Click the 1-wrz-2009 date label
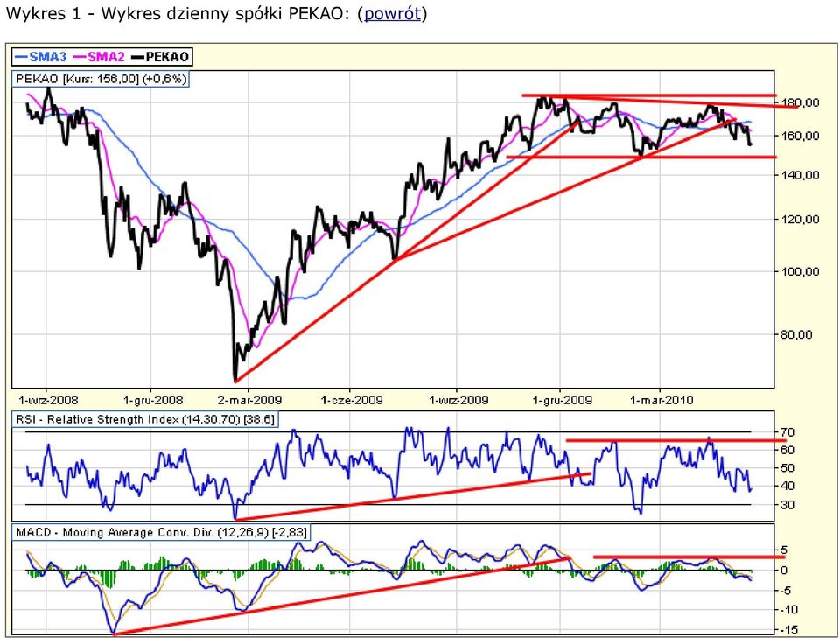Image resolution: width=840 pixels, height=638 pixels. (458, 400)
